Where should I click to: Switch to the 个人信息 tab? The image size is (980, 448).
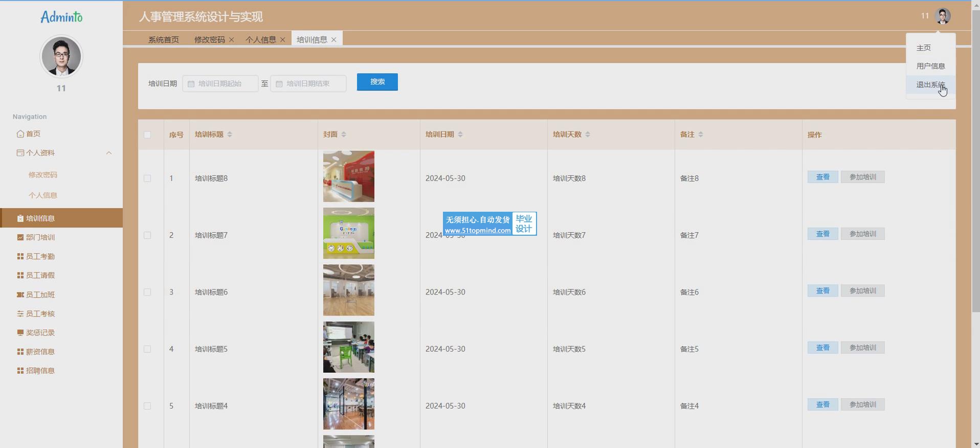point(261,39)
